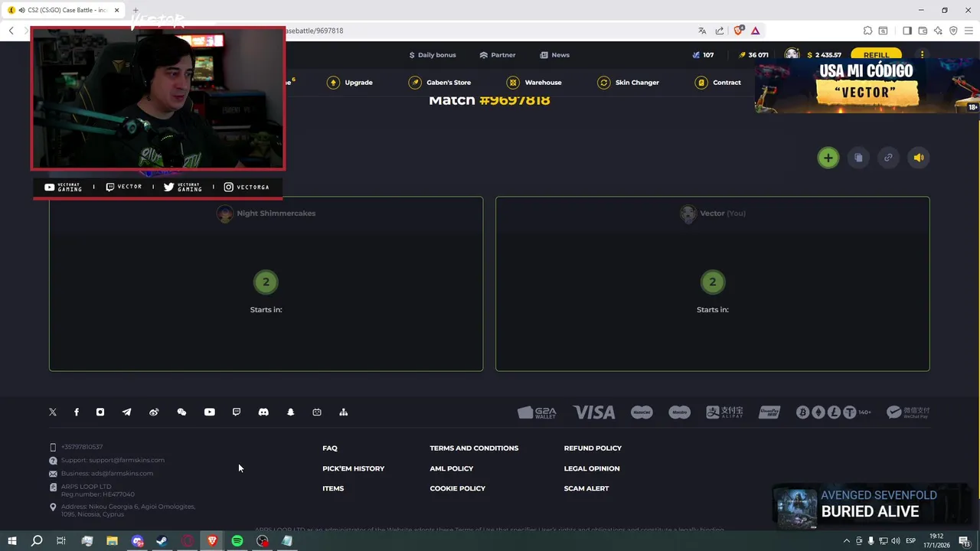Click the Brave Rewards triangle icon
Screen dimensions: 980x551
(x=756, y=31)
